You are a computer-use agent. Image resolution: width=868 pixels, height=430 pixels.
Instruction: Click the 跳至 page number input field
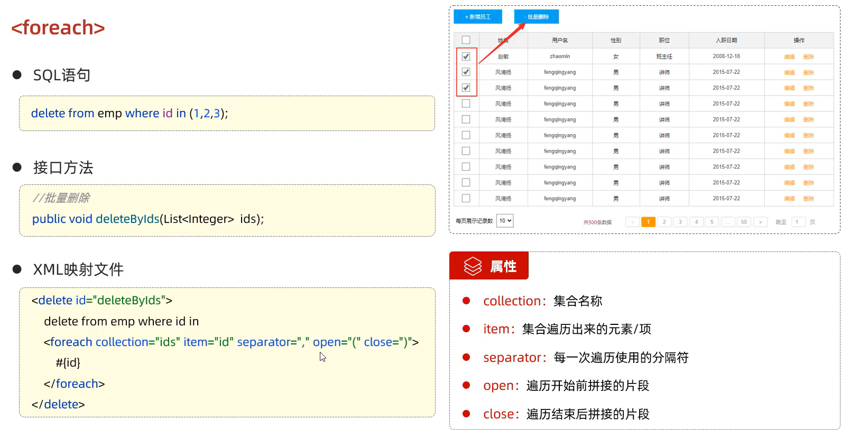[x=797, y=222]
